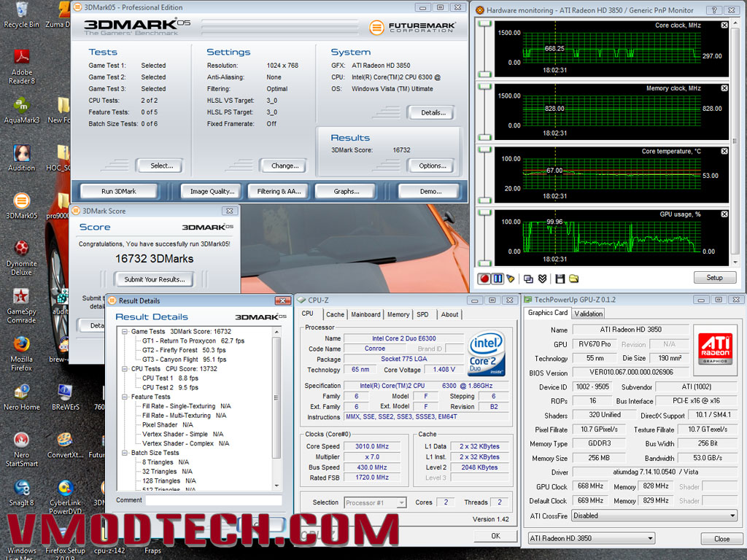Screen dimensions: 747x560
Task: Collapse the Game Tests tree node
Action: [125, 332]
